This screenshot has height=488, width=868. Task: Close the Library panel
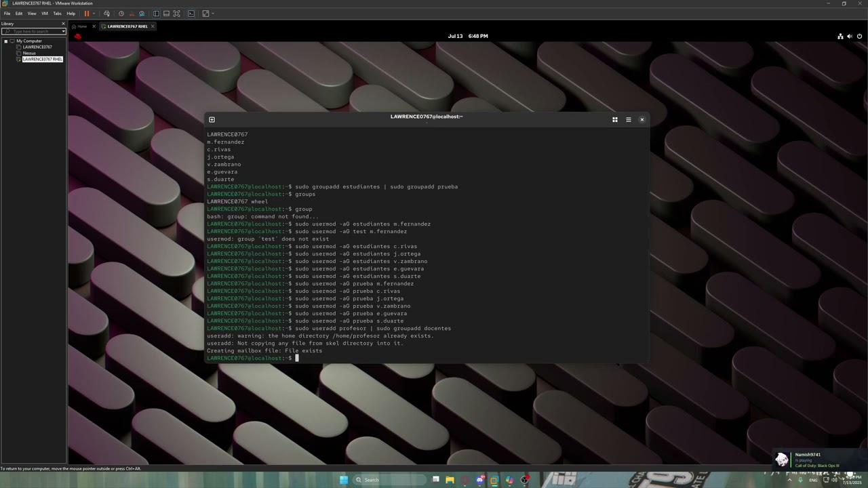click(x=64, y=24)
